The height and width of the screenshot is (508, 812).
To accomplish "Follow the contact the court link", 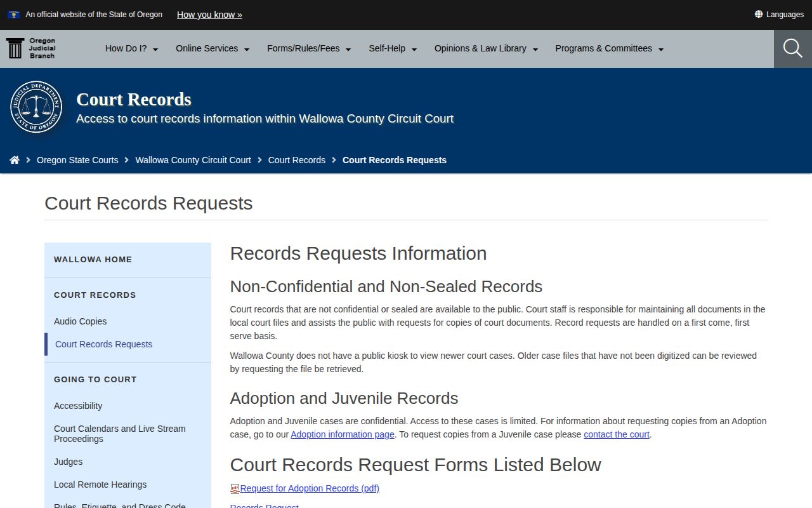I will tap(617, 434).
